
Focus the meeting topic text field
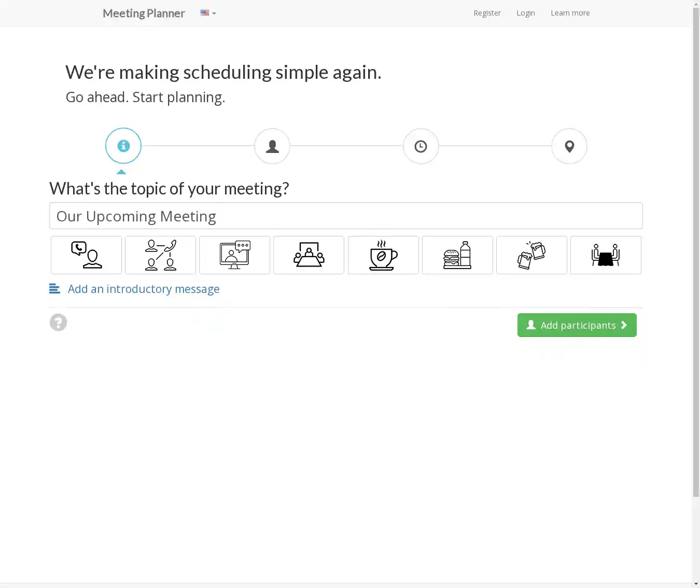(346, 216)
